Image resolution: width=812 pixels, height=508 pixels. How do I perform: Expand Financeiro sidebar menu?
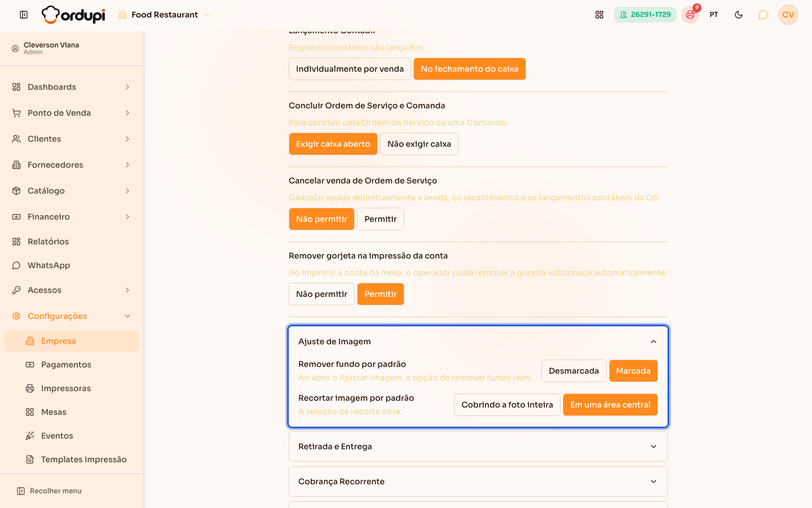(x=72, y=217)
